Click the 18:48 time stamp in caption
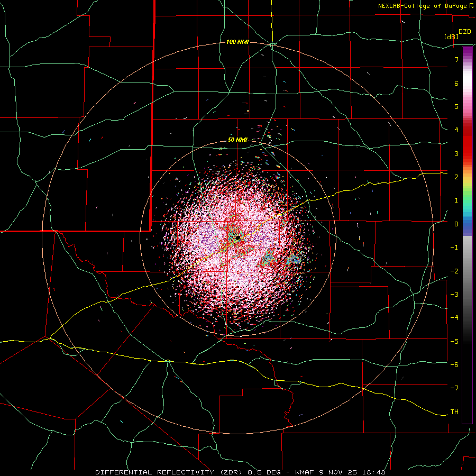 (x=374, y=472)
